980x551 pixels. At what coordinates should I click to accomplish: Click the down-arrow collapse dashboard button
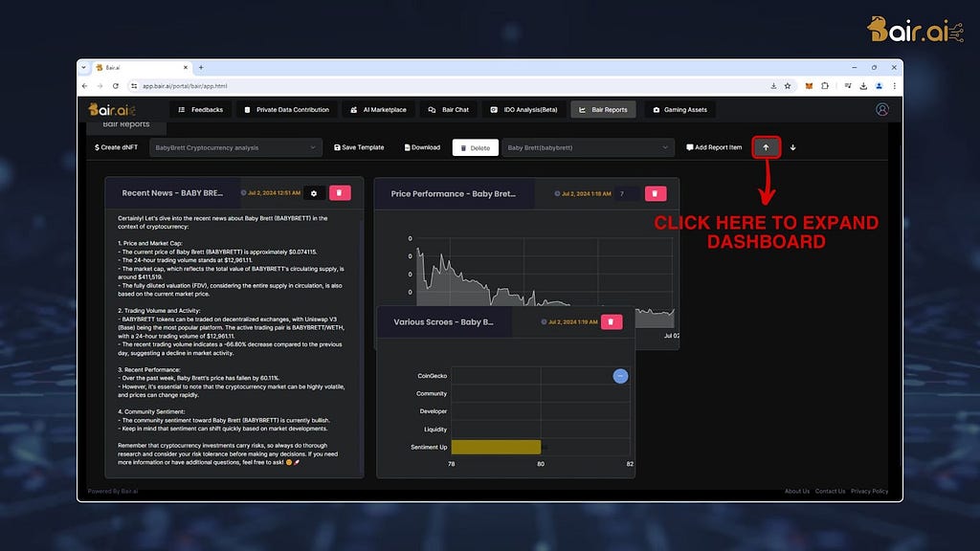(x=792, y=147)
